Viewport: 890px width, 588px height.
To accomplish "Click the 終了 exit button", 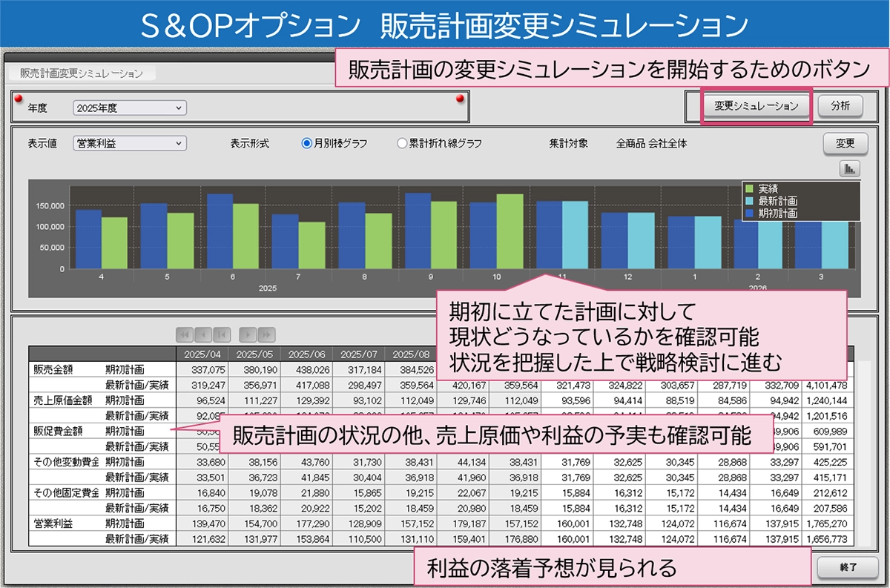I will click(x=848, y=568).
